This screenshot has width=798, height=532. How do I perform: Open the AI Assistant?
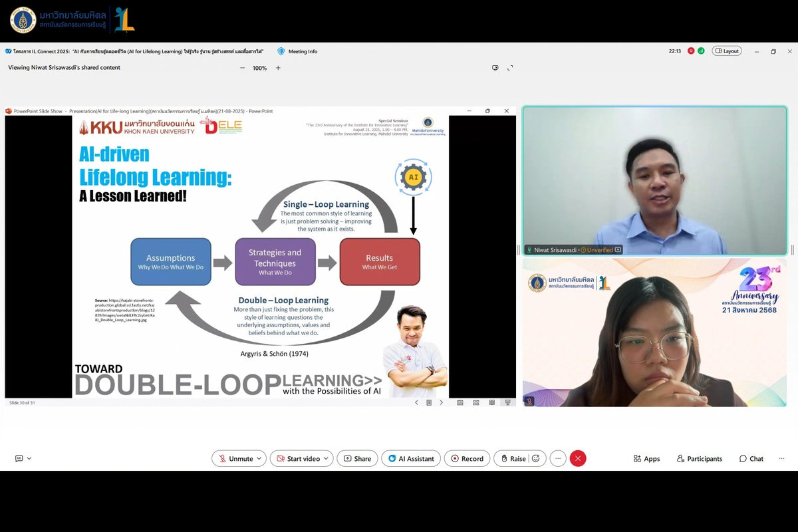411,459
